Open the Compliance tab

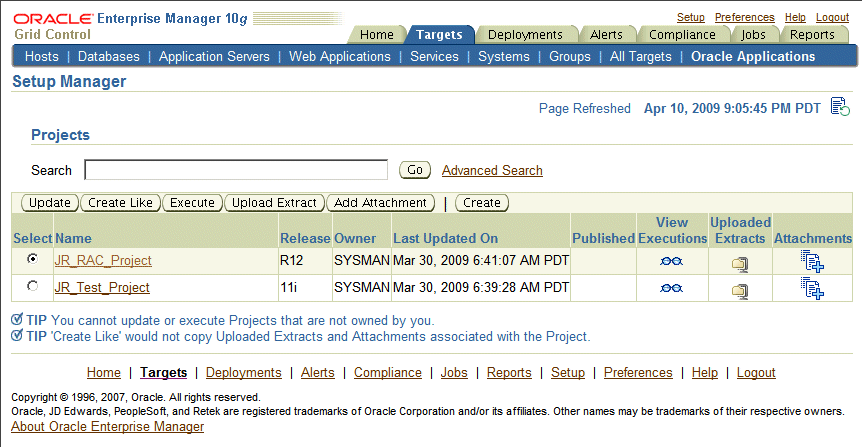[x=682, y=35]
